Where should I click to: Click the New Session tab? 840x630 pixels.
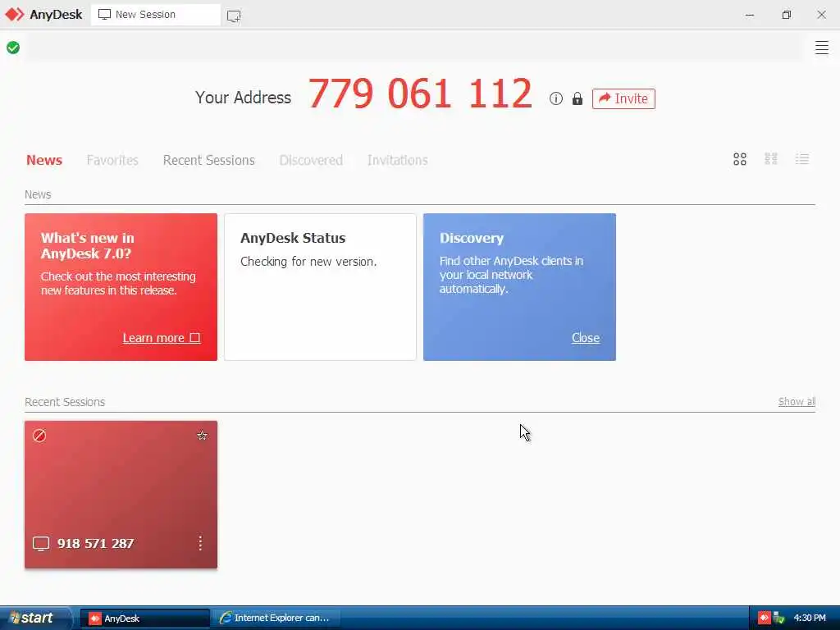[x=155, y=15]
